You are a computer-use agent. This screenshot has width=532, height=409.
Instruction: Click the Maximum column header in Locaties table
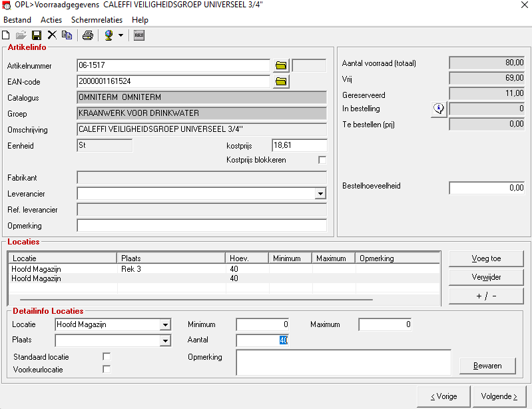coord(334,258)
